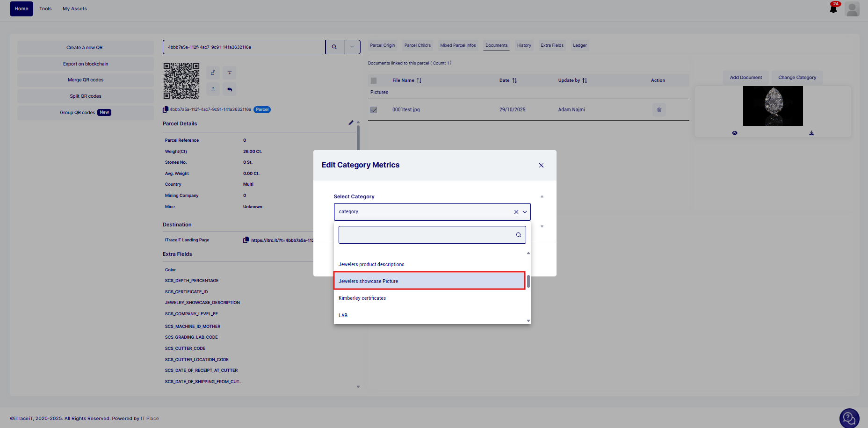Viewport: 868px width, 428px height.
Task: Click the search magnifier next to QR code field
Action: 334,47
